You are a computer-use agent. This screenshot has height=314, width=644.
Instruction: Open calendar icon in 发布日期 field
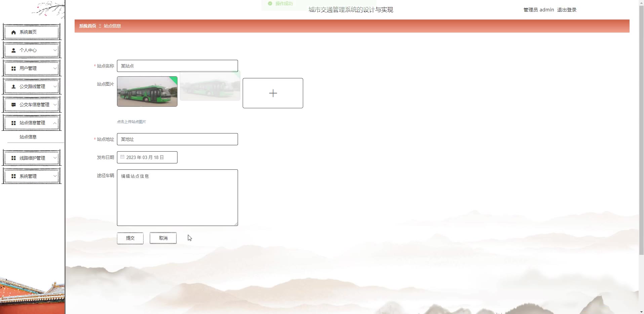pyautogui.click(x=122, y=157)
